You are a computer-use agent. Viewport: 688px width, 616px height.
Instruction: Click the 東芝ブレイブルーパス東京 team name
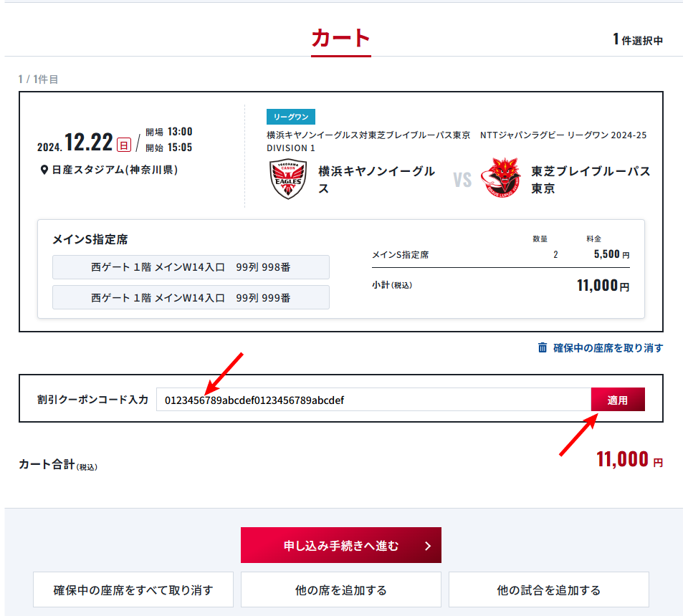click(x=591, y=180)
